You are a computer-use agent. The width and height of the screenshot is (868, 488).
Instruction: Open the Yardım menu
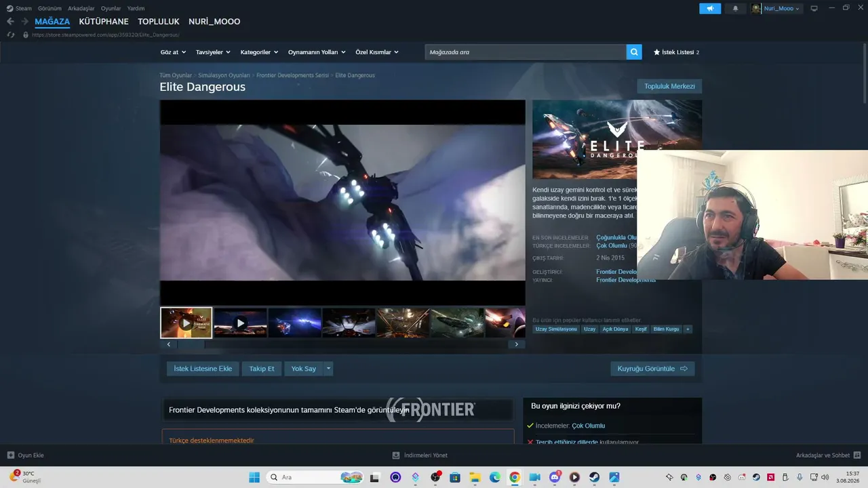[x=136, y=8]
